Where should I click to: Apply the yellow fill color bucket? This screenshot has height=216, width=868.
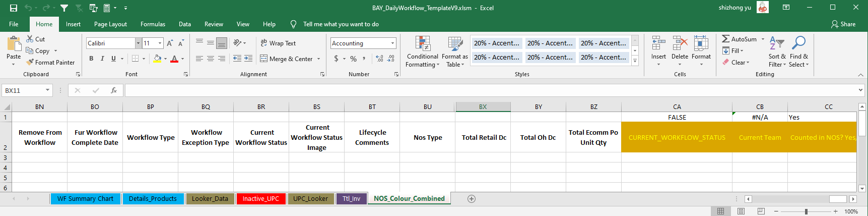click(x=157, y=59)
